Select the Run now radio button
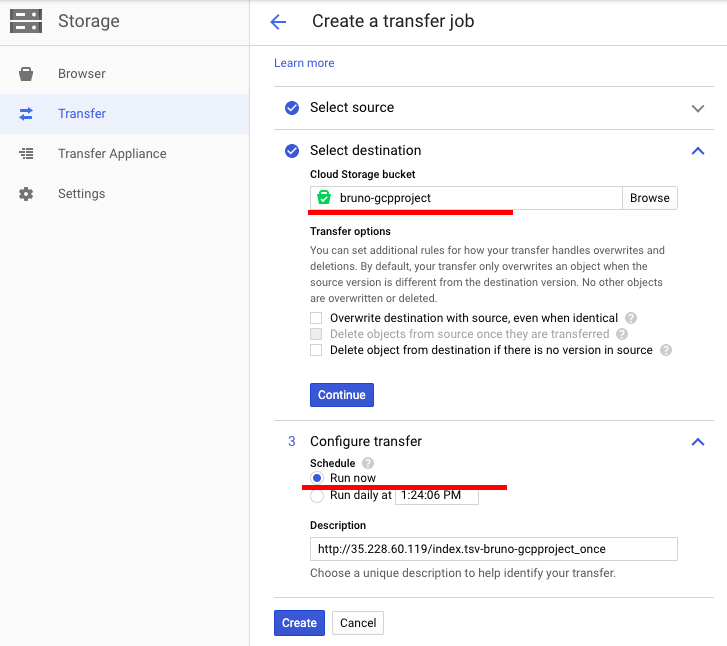 [x=317, y=479]
